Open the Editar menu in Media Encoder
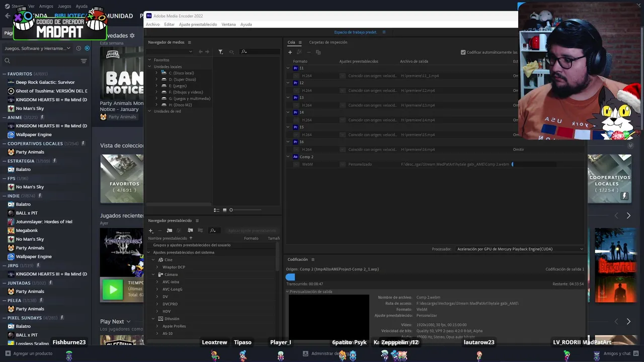 [x=169, y=24]
